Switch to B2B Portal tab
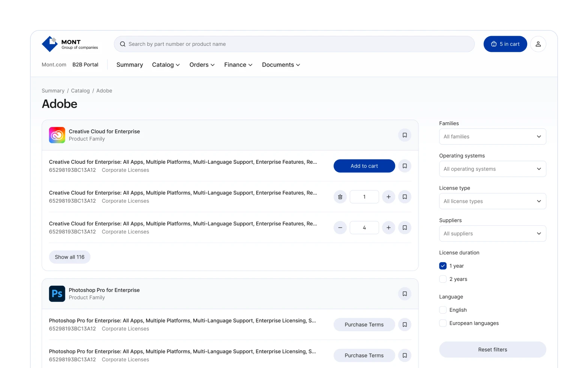This screenshot has width=588, height=368. click(x=85, y=65)
